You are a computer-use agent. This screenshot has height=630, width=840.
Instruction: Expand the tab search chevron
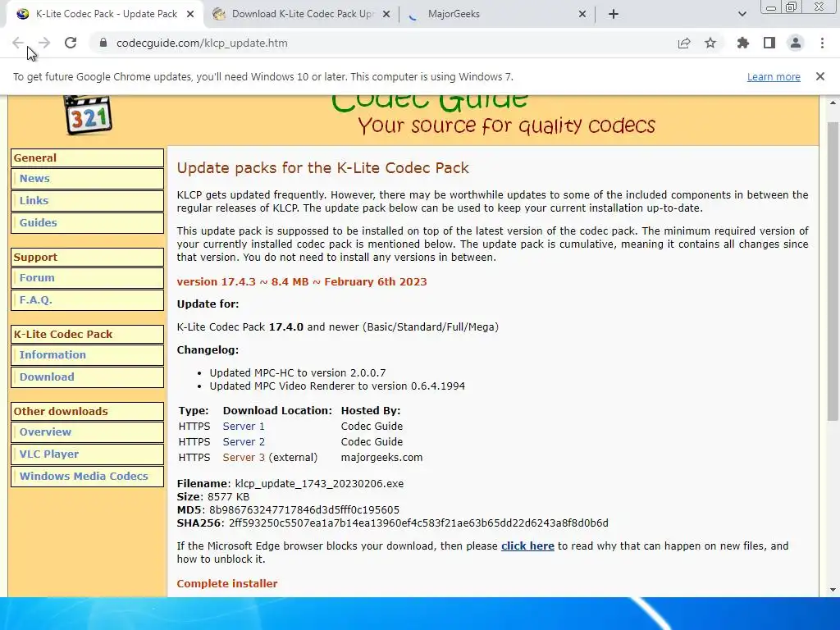tap(742, 14)
